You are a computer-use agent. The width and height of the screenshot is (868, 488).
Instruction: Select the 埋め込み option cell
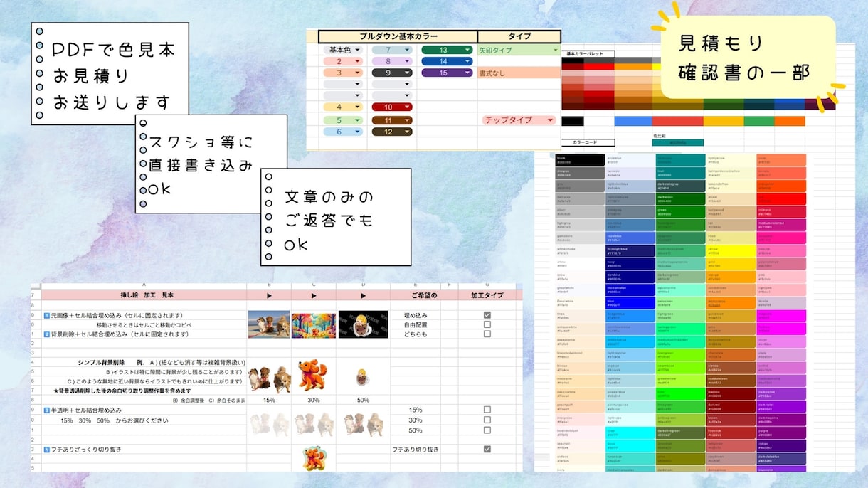click(415, 315)
